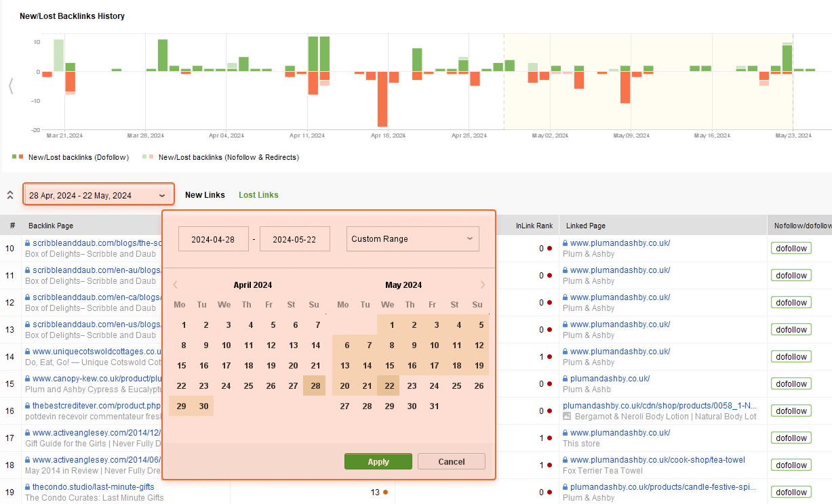Show next month in calendar
The width and height of the screenshot is (832, 504).
pos(483,285)
